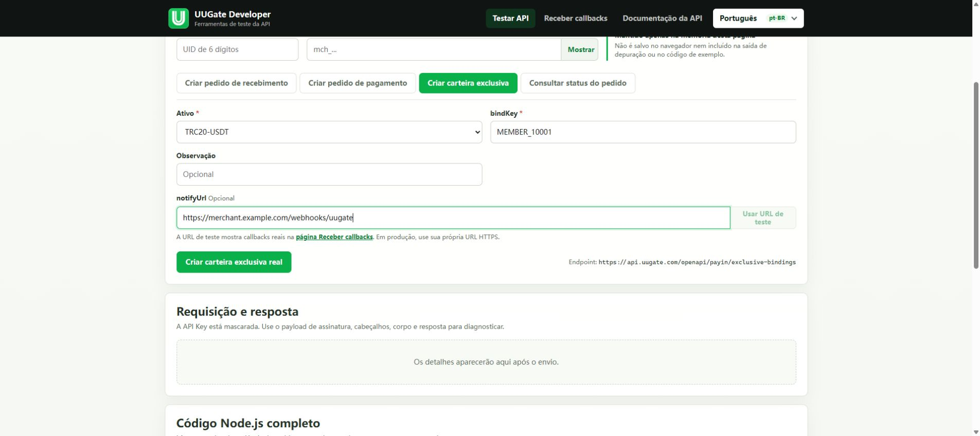Click the Requisição e resposta heading
980x436 pixels.
point(237,312)
